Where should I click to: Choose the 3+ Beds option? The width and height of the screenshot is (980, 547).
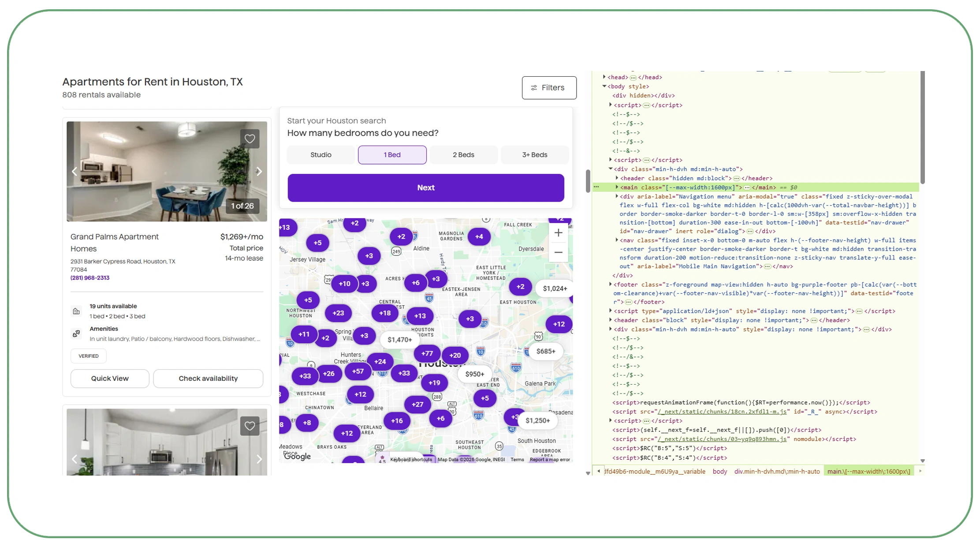535,155
